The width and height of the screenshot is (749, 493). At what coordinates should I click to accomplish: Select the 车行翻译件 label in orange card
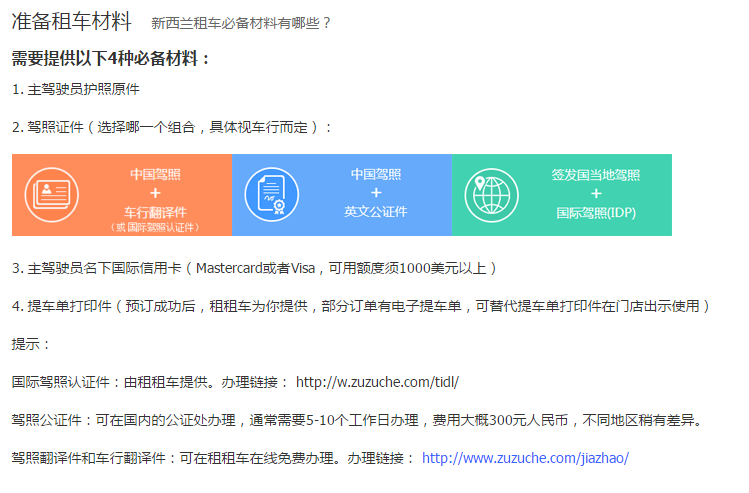[155, 212]
